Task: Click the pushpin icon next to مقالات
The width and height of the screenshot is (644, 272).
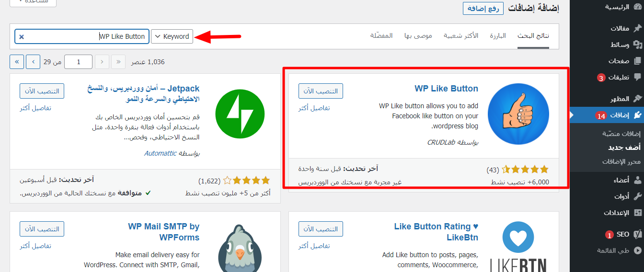Action: point(637,28)
